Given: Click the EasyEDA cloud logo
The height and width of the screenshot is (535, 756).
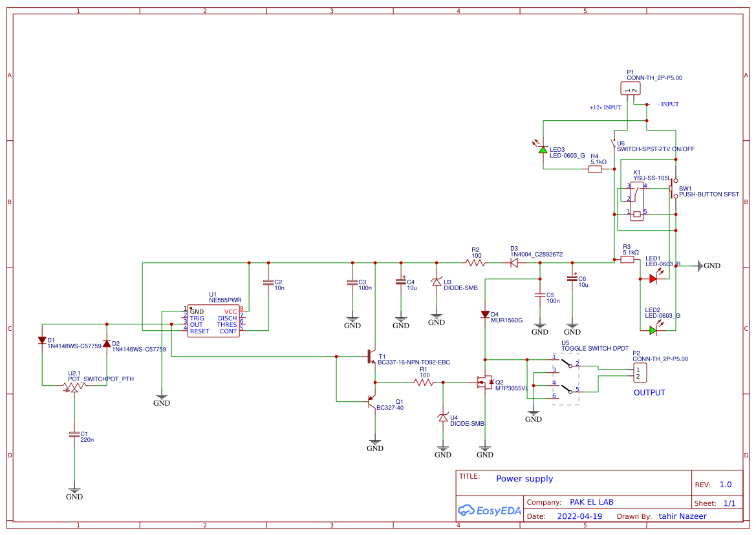Looking at the screenshot, I should (x=467, y=510).
